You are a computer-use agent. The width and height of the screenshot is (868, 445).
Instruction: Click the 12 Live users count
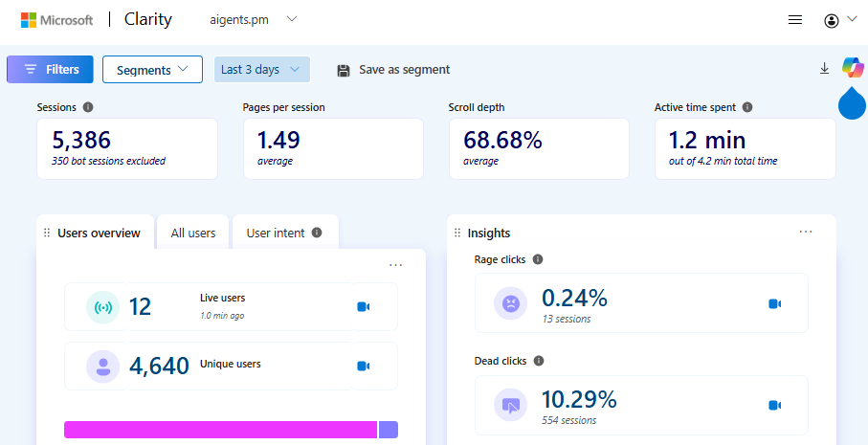pyautogui.click(x=140, y=306)
